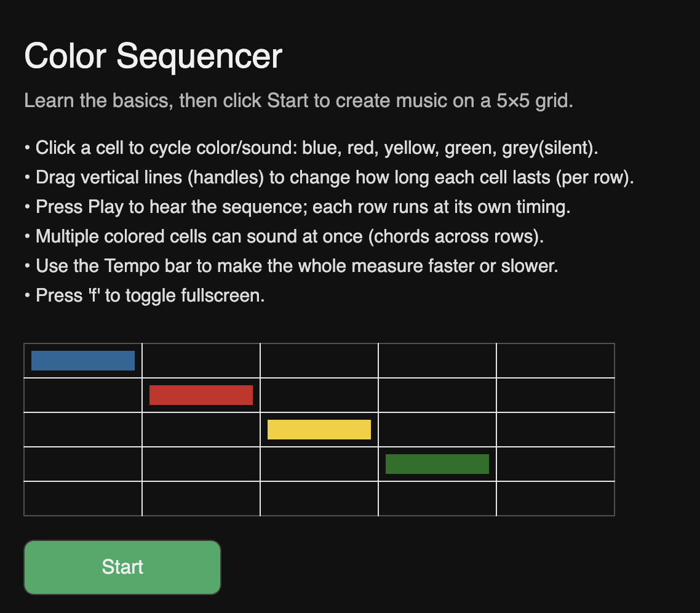Viewport: 700px width, 613px height.
Task: Click the empty cell directly below the blue cell
Action: (83, 395)
